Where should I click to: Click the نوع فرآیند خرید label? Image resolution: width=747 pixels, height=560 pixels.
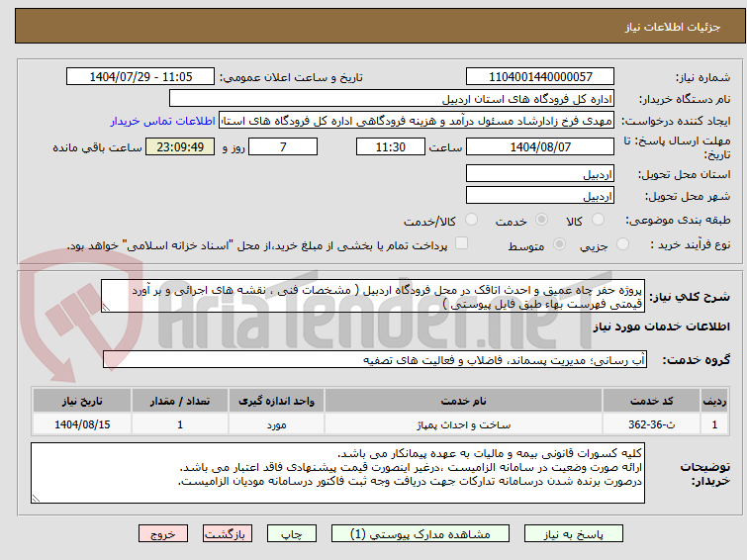[691, 245]
